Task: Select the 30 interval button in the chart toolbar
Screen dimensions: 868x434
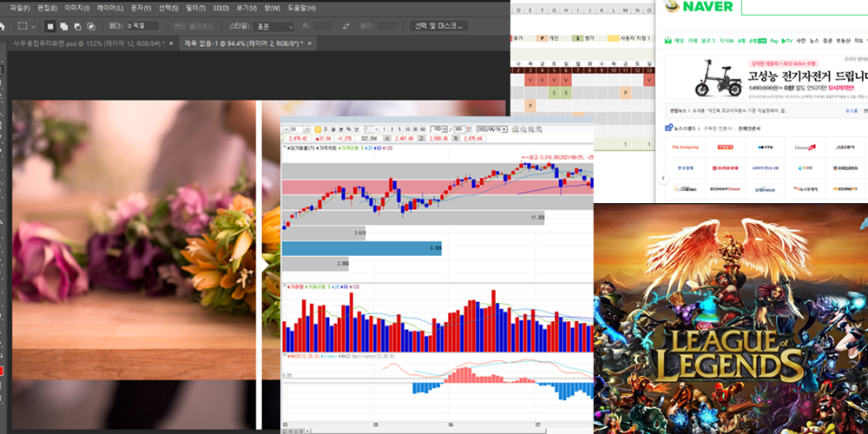Action: [x=415, y=129]
